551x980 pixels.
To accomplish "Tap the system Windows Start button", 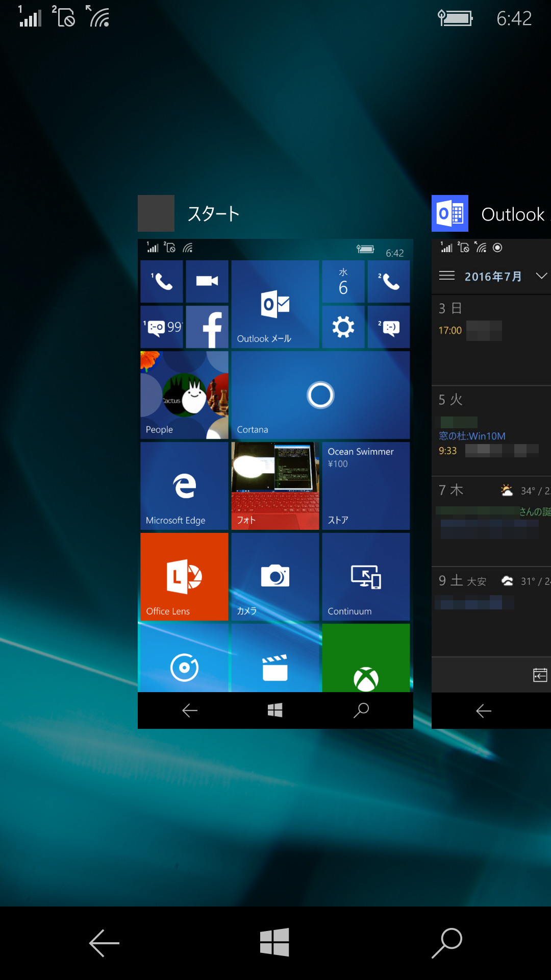I will 274,942.
